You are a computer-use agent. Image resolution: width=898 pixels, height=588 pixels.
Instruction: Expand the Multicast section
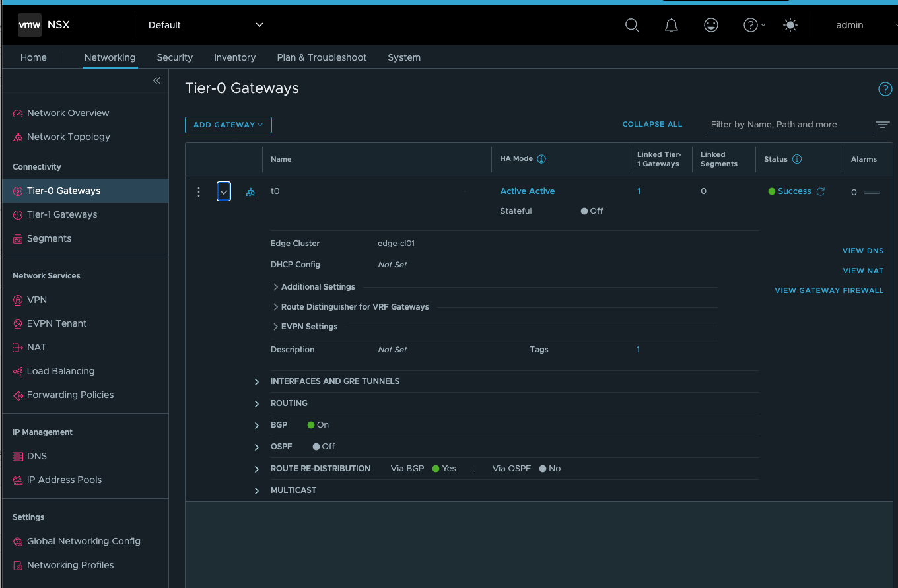257,491
